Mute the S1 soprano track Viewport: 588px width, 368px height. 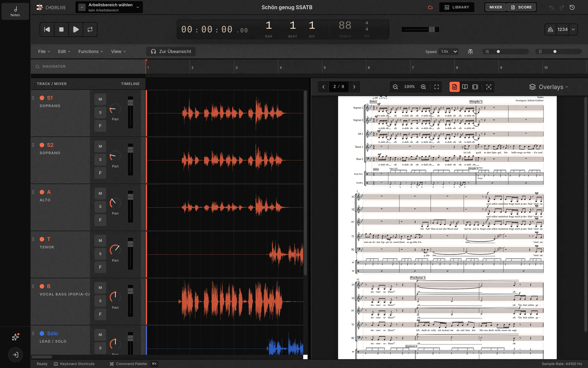[x=100, y=99]
